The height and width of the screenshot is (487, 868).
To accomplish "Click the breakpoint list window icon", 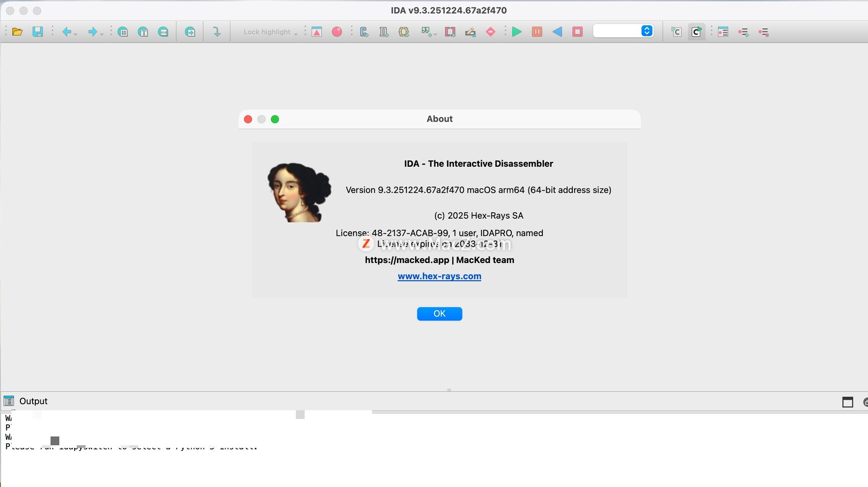I will click(x=723, y=32).
